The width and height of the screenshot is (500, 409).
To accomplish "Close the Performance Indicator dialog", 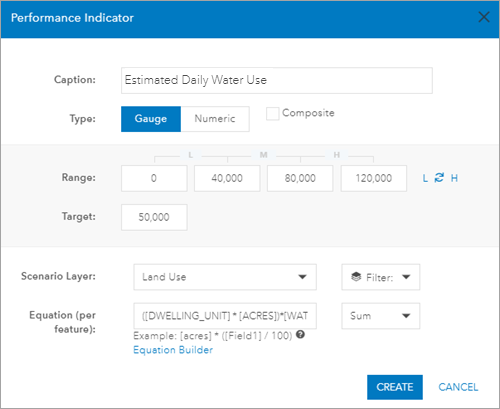I will click(x=484, y=17).
